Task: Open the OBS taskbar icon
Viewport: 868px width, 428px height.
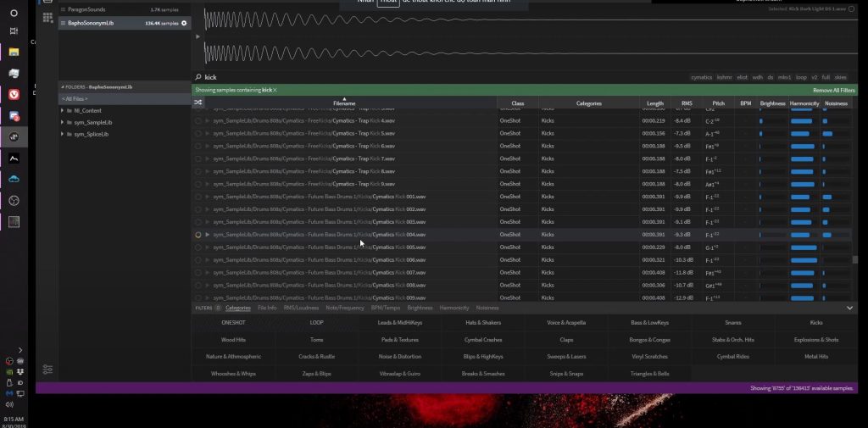Action: (x=14, y=200)
